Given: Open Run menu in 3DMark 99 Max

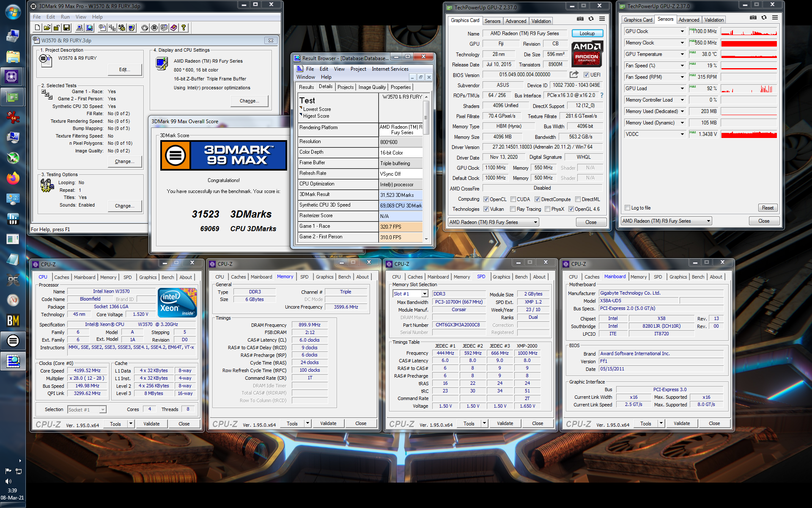Looking at the screenshot, I should point(65,17).
